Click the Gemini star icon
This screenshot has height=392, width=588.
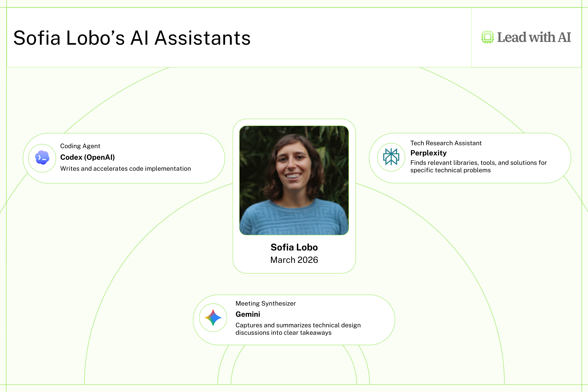[x=213, y=318]
